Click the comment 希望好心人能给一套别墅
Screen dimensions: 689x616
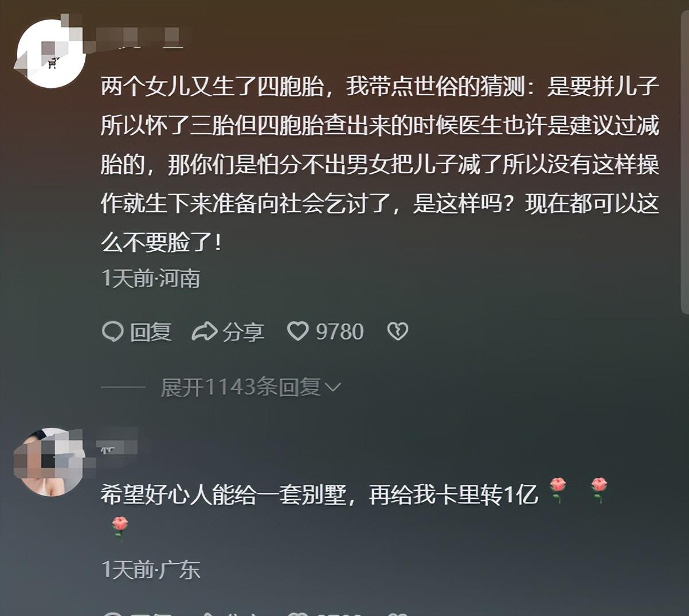coord(319,494)
